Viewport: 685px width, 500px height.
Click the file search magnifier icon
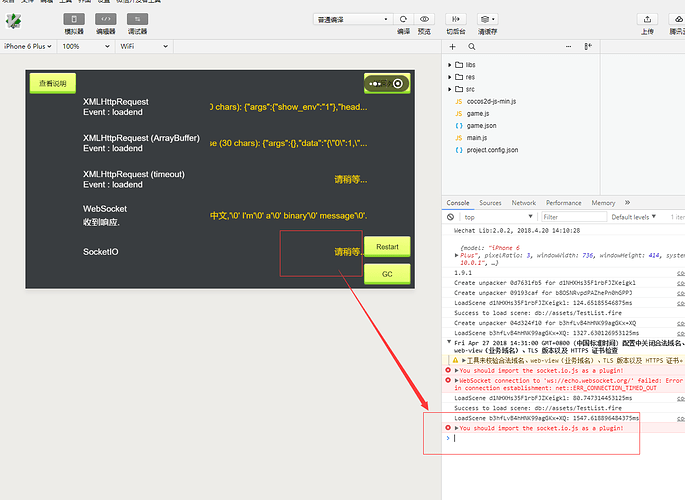(472, 47)
